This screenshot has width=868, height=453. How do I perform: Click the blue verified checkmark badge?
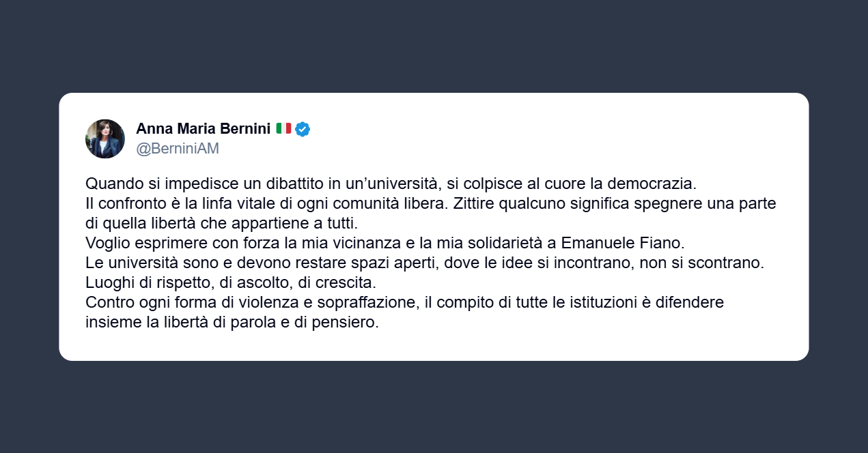point(303,129)
